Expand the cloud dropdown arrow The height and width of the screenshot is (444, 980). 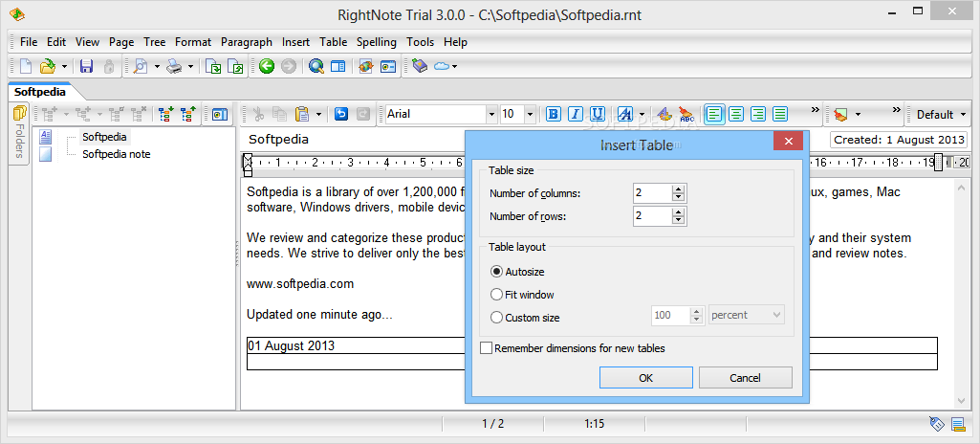[x=455, y=66]
